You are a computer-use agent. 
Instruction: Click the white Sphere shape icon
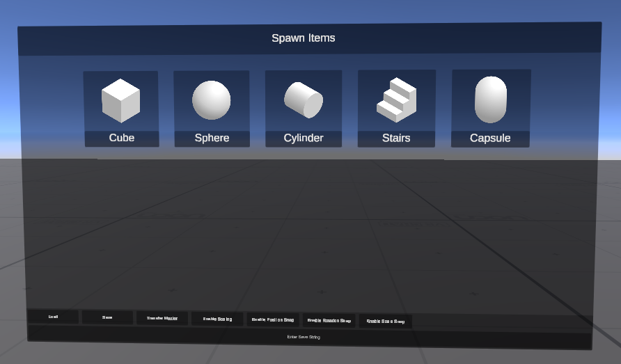point(212,100)
